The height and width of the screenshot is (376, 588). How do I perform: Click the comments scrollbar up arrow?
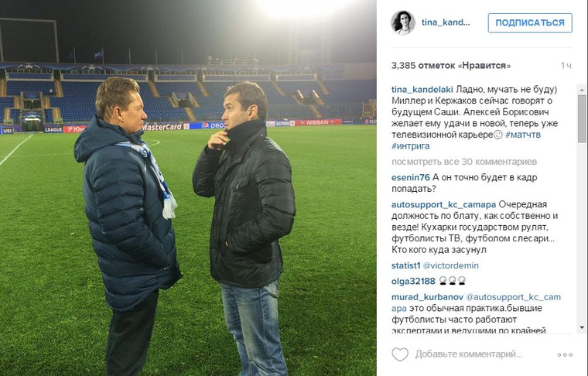pyautogui.click(x=582, y=90)
